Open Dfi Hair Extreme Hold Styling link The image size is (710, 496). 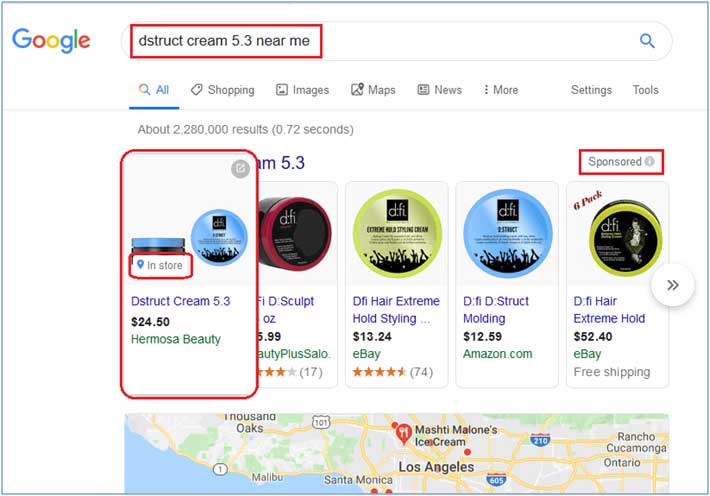coord(396,310)
